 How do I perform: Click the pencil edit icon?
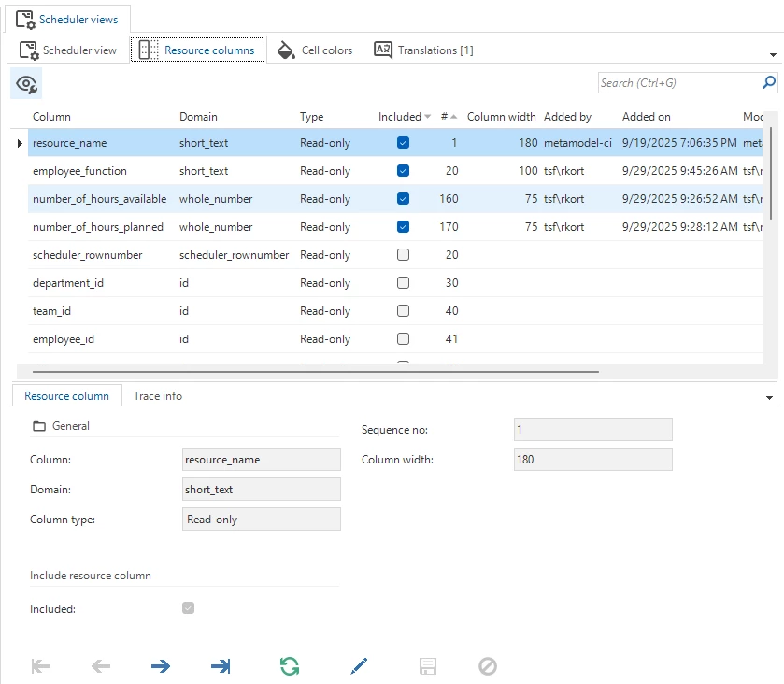tap(359, 666)
